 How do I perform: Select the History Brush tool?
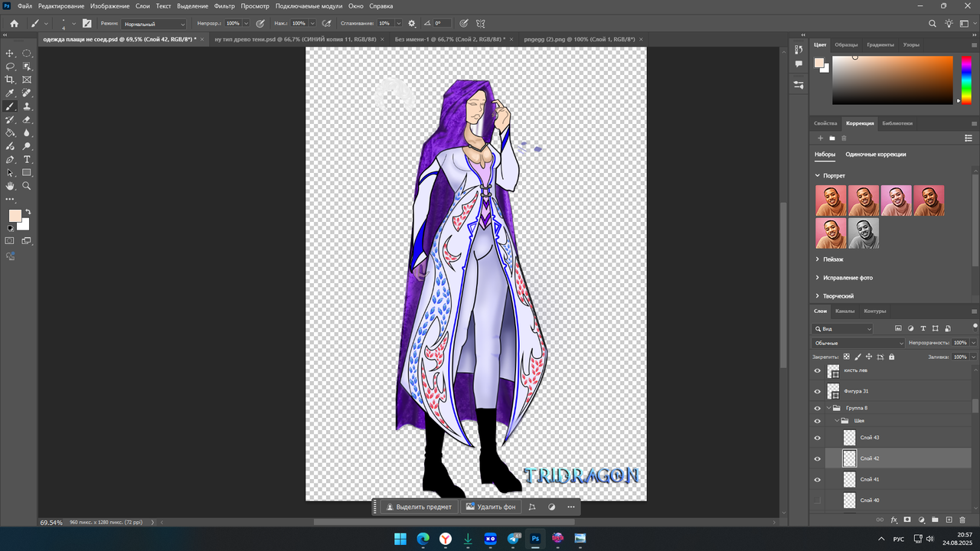pyautogui.click(x=10, y=119)
